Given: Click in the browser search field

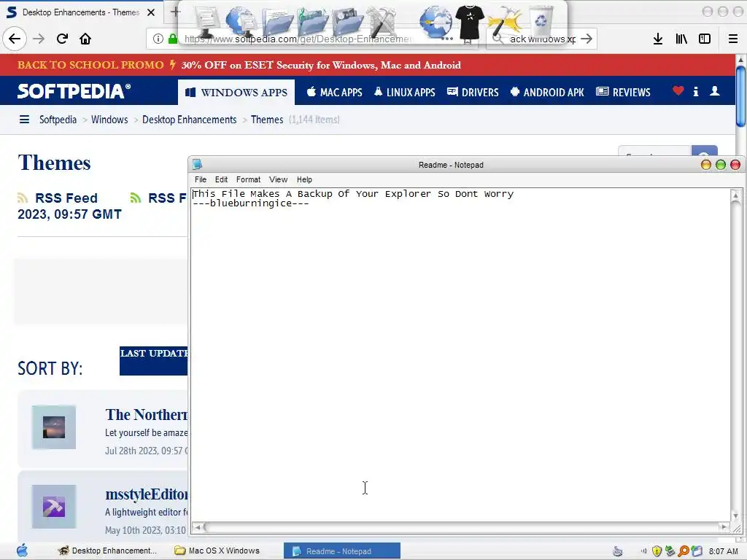Looking at the screenshot, I should pos(542,39).
